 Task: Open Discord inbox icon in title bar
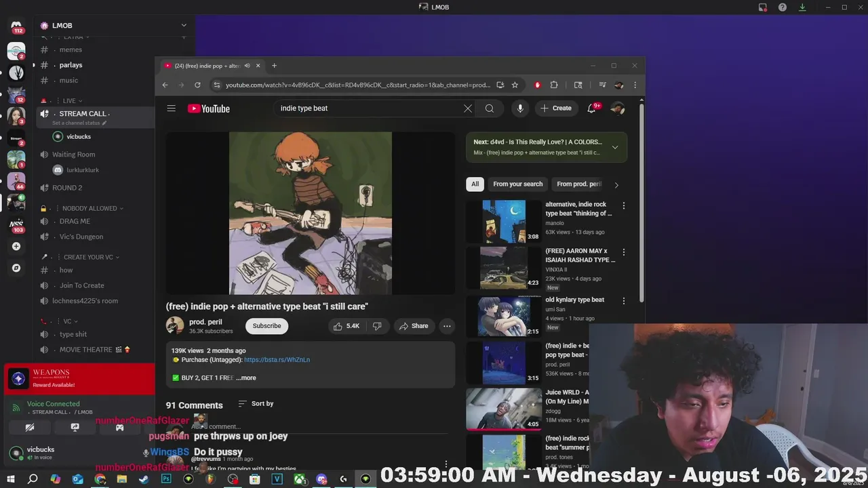pyautogui.click(x=763, y=7)
